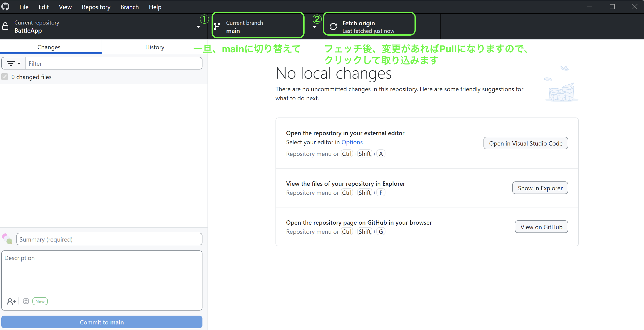Minimize the GitHub Desktop window
This screenshot has height=330, width=644.
point(589,7)
